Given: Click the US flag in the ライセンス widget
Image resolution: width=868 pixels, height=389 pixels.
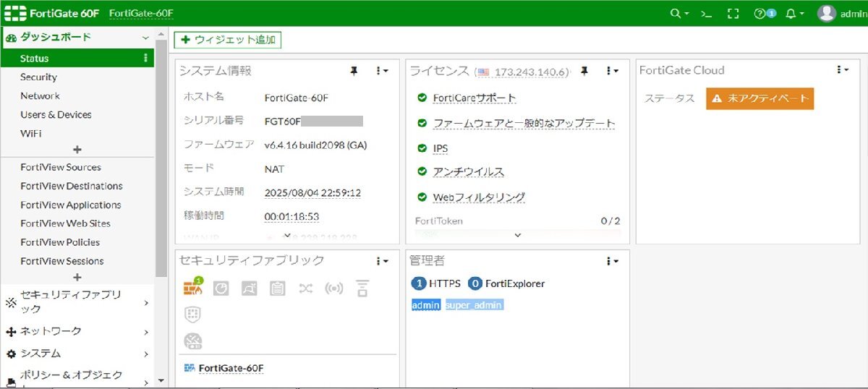Looking at the screenshot, I should pos(483,72).
